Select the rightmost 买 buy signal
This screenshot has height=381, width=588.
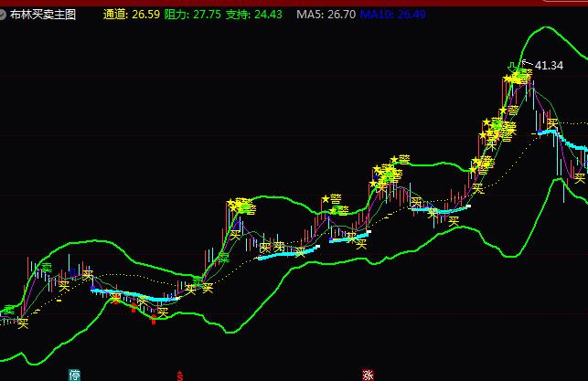tap(579, 178)
